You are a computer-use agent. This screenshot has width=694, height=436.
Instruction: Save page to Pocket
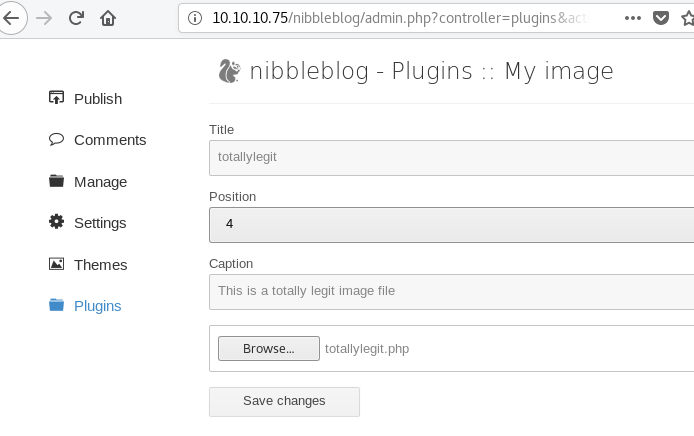(x=660, y=18)
